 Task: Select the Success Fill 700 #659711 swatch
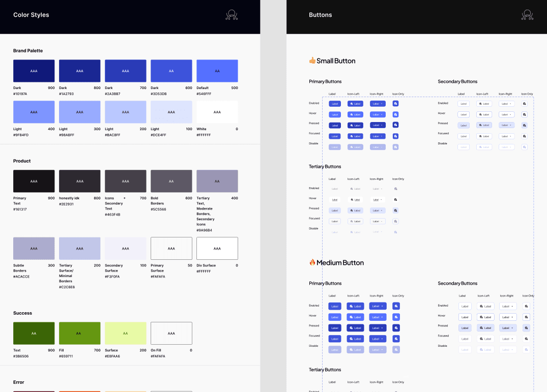pos(79,333)
